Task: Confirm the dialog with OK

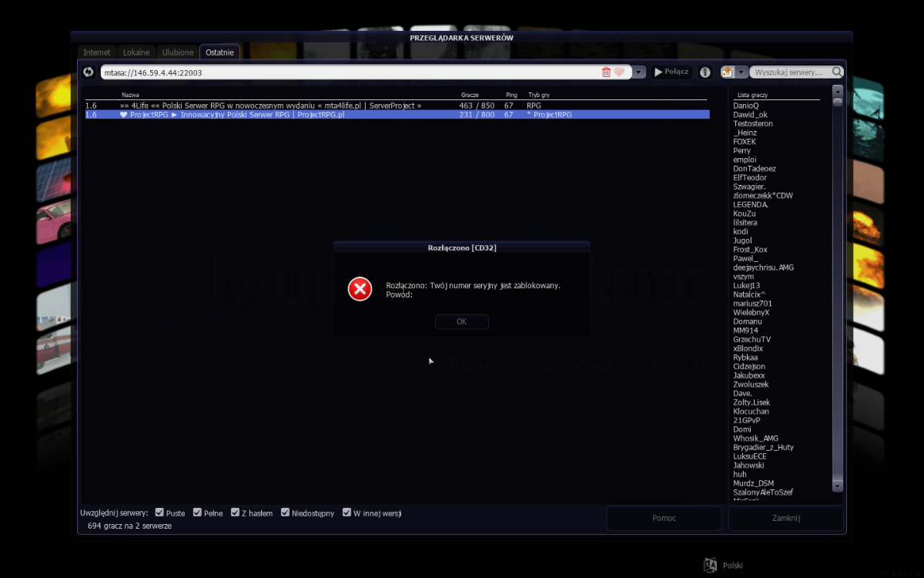Action: [462, 321]
